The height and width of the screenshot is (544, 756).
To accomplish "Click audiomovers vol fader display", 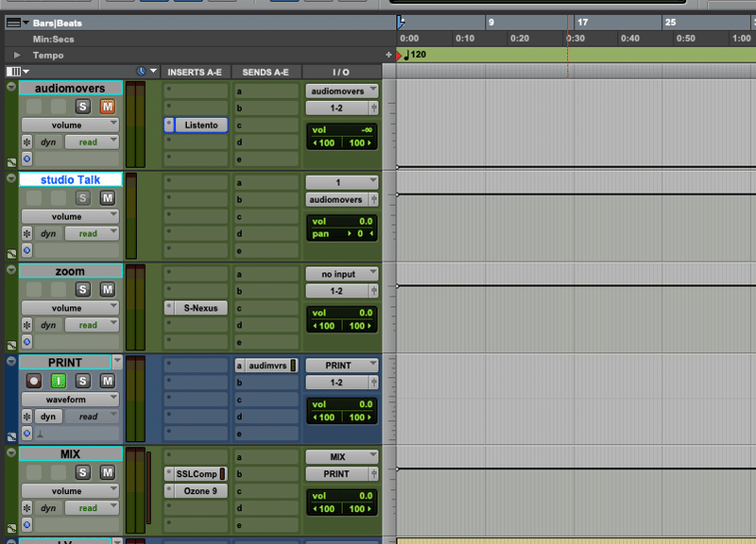I will coord(342,130).
